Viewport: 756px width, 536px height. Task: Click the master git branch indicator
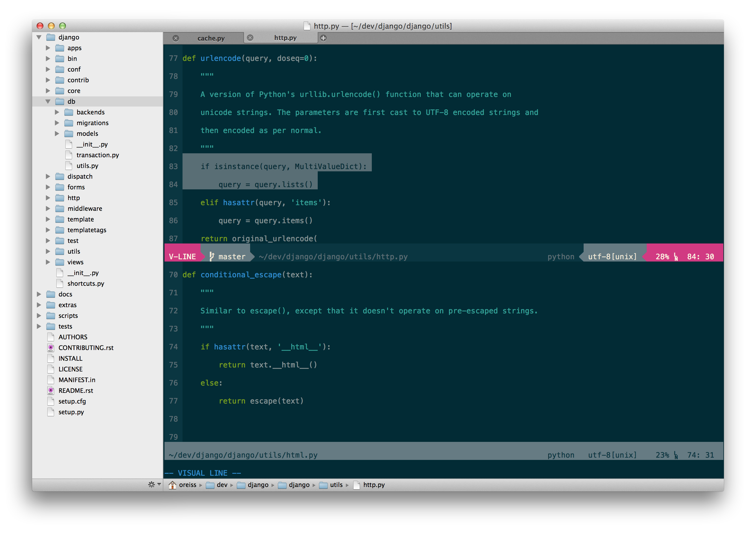click(x=228, y=256)
